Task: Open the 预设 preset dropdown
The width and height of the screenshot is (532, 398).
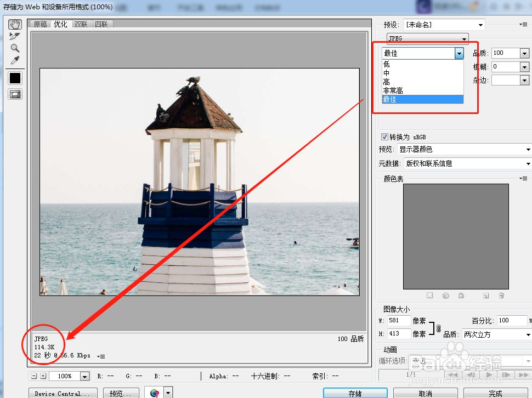Action: click(444, 25)
